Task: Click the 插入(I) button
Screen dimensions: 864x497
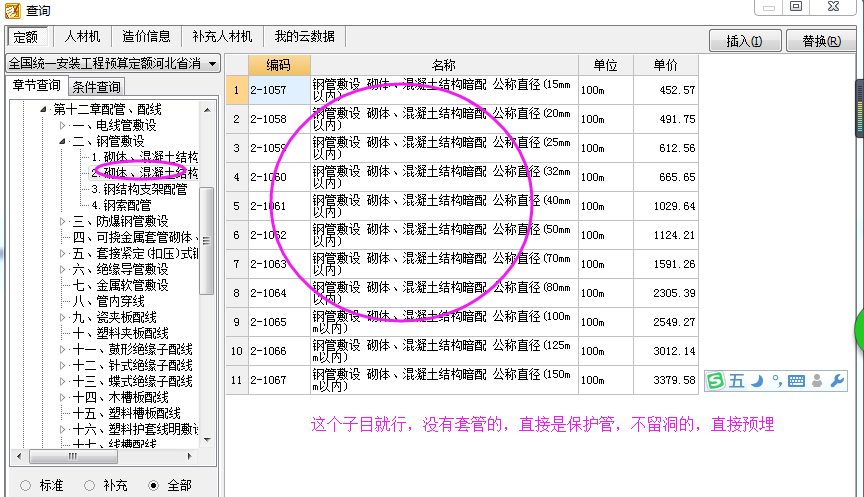Action: (x=745, y=41)
